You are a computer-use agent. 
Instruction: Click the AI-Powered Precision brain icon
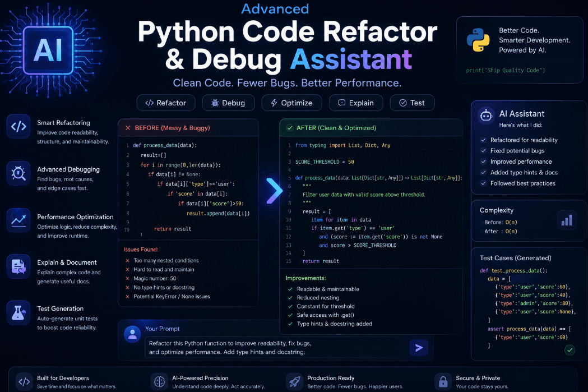[159, 382]
